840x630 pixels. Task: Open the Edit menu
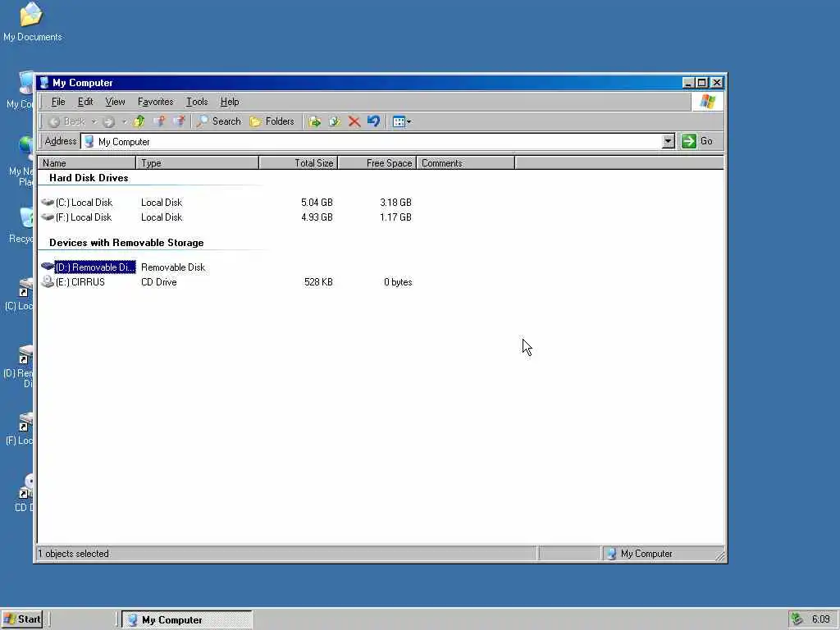[x=85, y=102]
